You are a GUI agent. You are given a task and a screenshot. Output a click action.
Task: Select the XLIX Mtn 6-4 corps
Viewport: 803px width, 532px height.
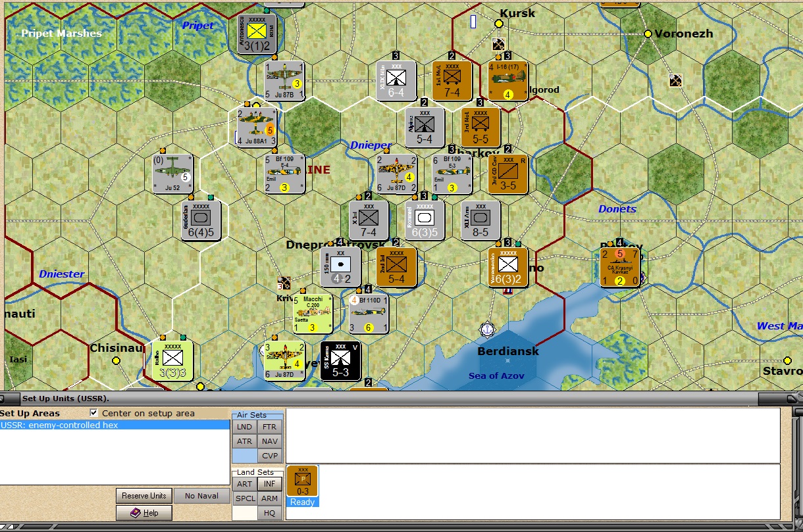[397, 81]
